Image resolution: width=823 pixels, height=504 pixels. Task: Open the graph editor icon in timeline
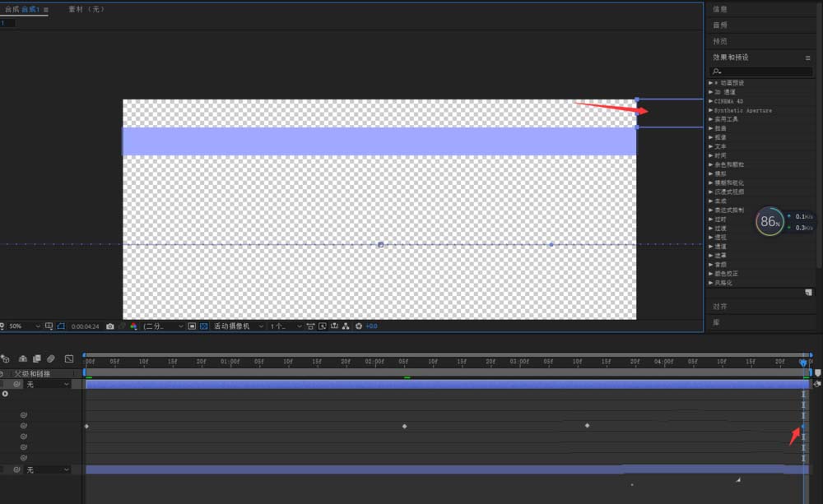(69, 358)
